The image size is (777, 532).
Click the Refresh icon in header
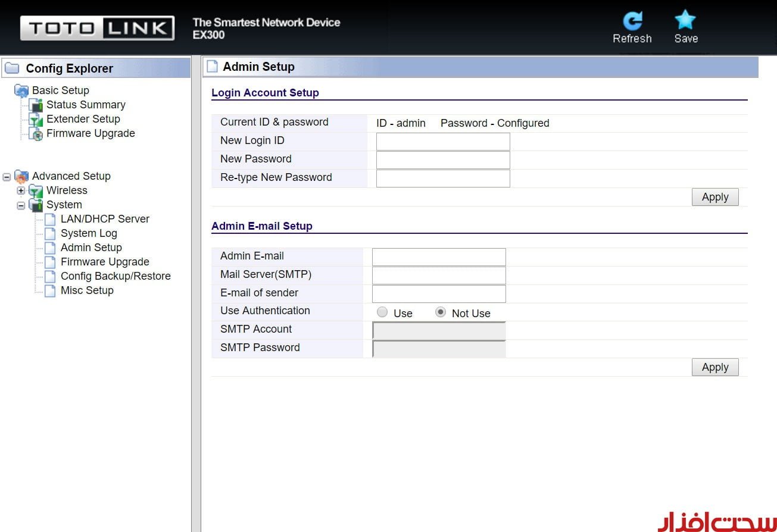[632, 21]
